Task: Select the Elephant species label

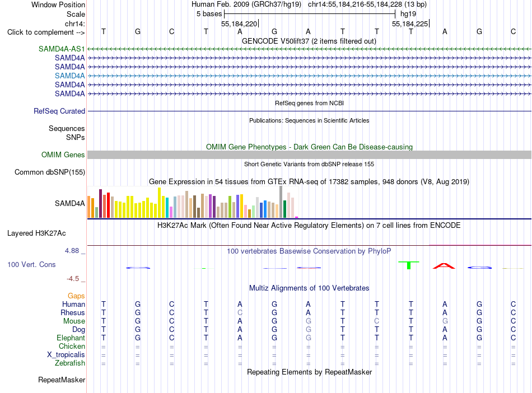Action: click(x=71, y=338)
